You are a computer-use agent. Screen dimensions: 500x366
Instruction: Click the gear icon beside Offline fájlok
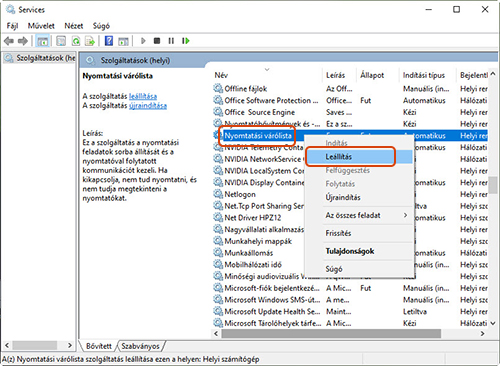tap(218, 88)
